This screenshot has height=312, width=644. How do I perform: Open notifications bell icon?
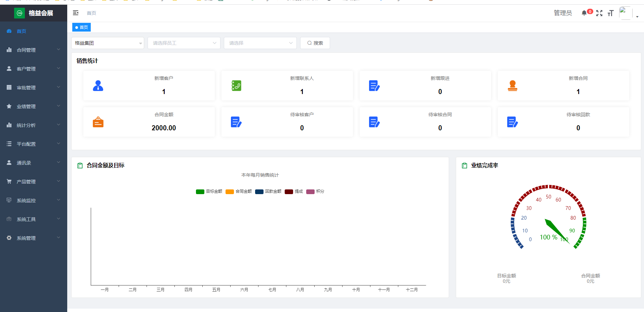[x=584, y=13]
